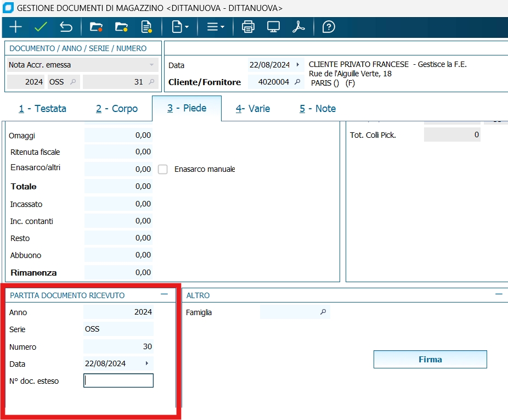Screen dimensions: 508x420
Task: Click the undo arrow icon
Action: [x=66, y=27]
